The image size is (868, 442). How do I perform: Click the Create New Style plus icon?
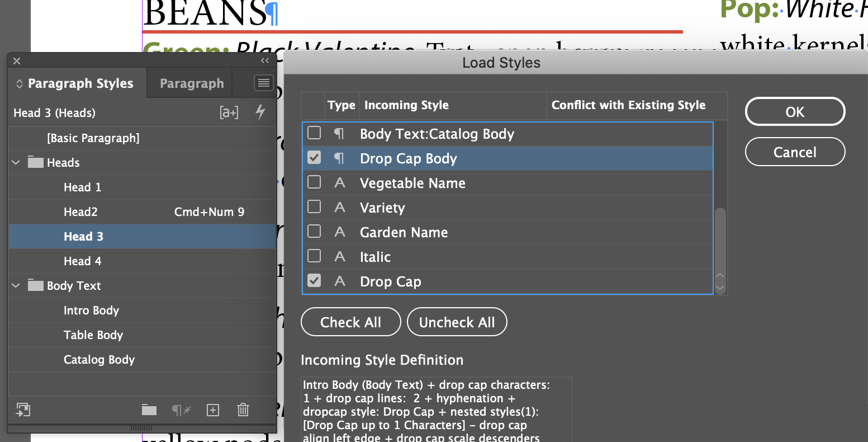pos(213,410)
